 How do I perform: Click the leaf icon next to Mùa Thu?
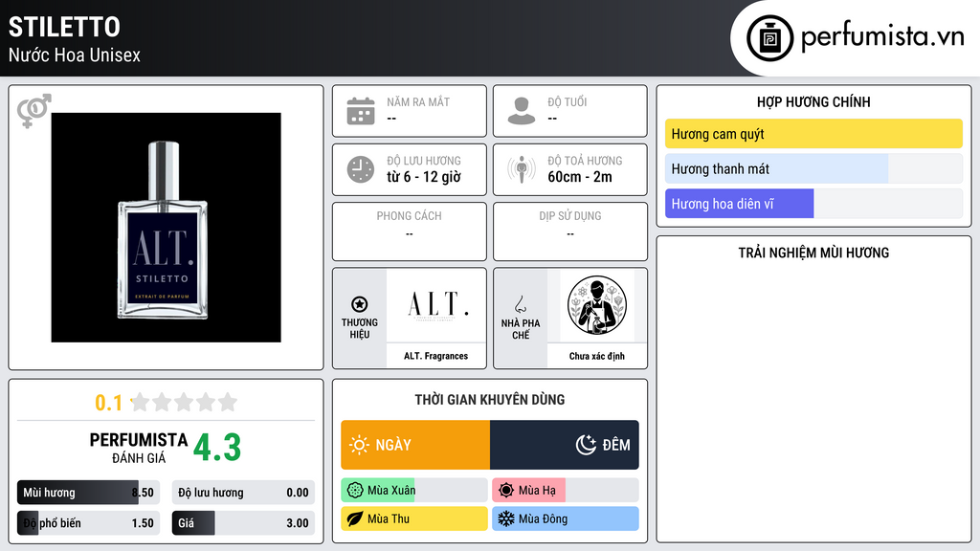(x=355, y=518)
